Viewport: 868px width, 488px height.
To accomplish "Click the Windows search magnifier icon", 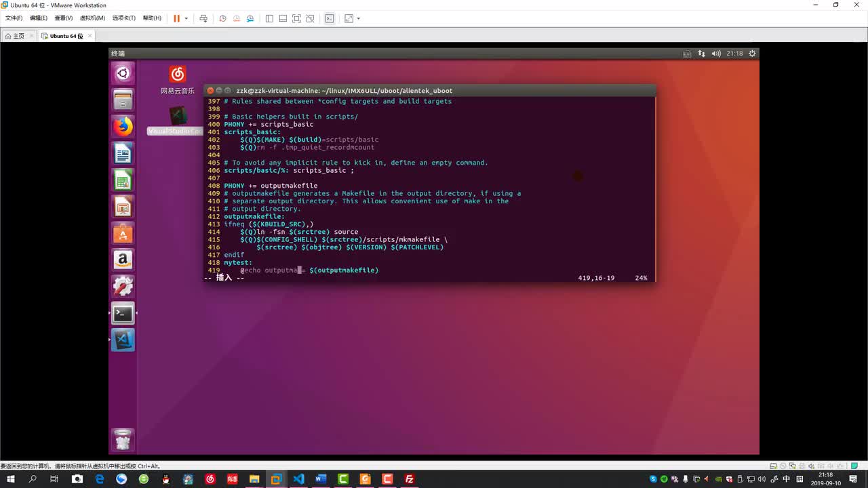I will click(x=33, y=479).
